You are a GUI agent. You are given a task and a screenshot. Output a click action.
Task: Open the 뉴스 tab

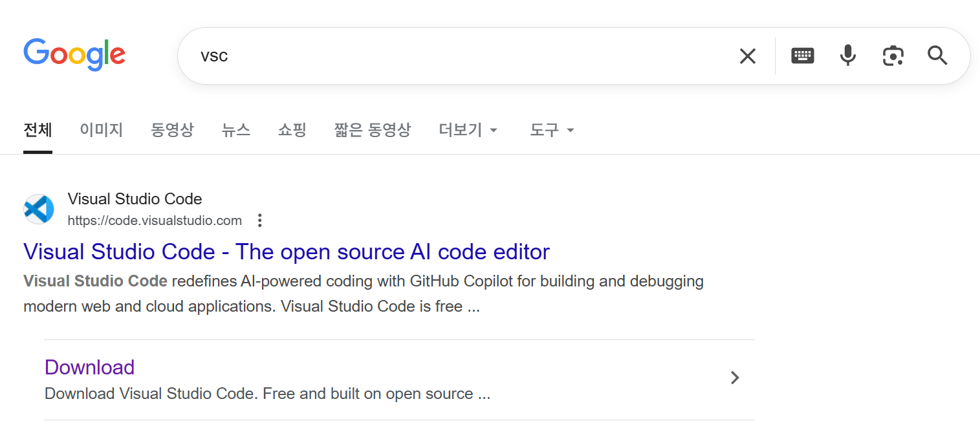click(x=236, y=130)
